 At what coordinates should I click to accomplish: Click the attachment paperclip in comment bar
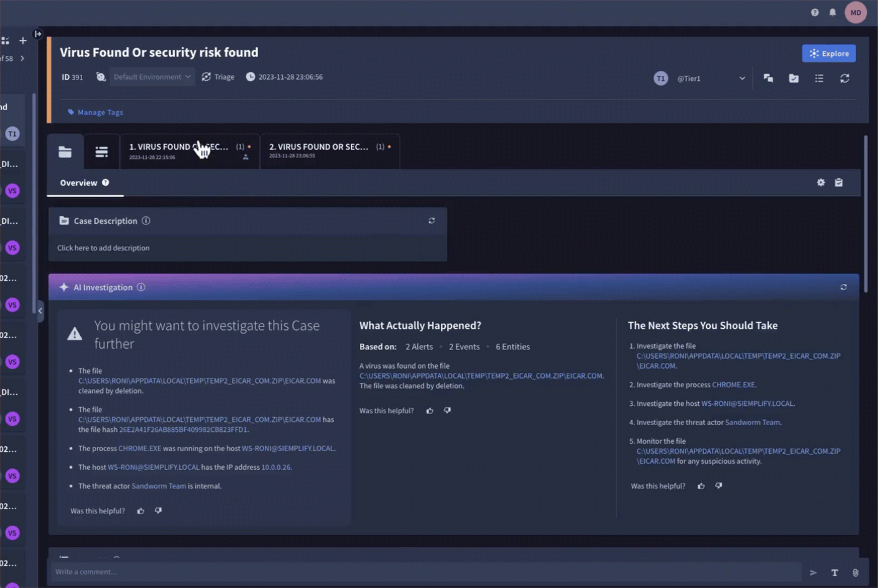(x=856, y=572)
